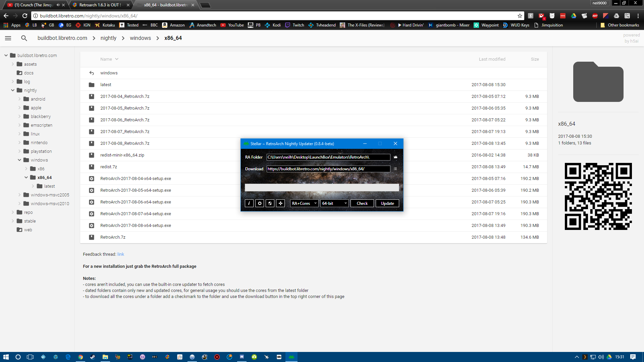Image resolution: width=644 pixels, height=362 pixels.
Task: Download RetroArch-2017-08-08-x64-setup.exe
Action: pos(313,226)
